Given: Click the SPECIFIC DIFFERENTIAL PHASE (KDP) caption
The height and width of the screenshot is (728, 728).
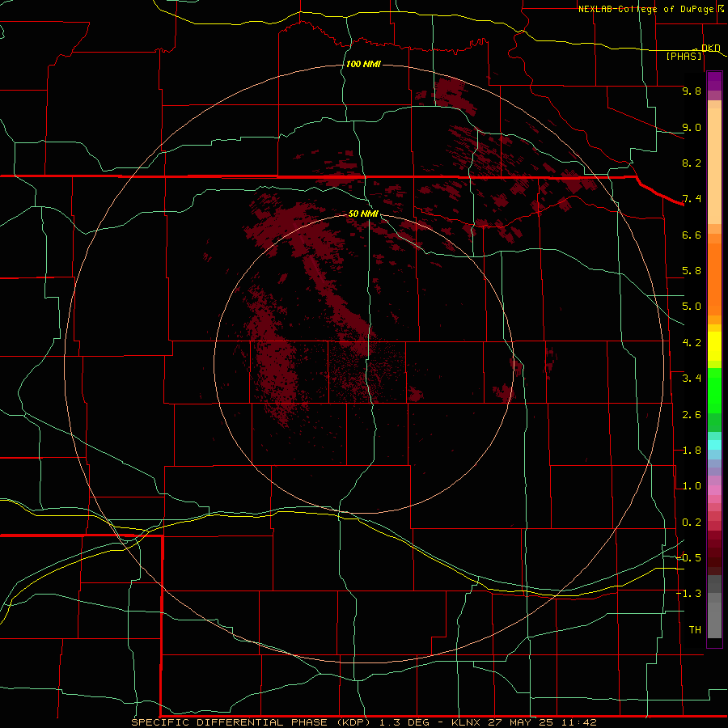Looking at the screenshot, I should click(251, 722).
